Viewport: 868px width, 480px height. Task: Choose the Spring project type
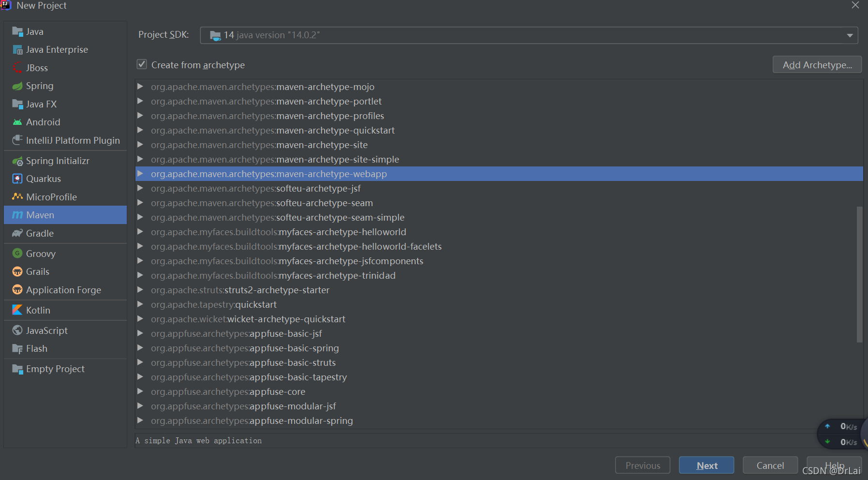[65, 86]
